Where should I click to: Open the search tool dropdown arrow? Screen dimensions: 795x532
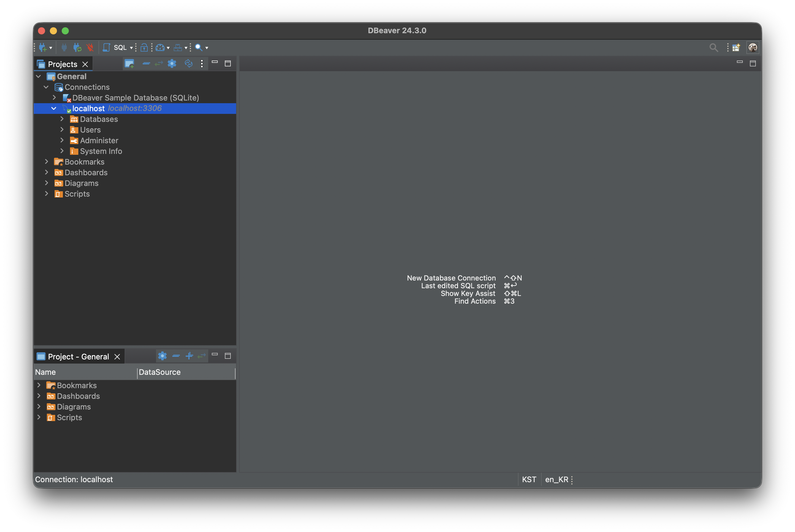point(207,48)
